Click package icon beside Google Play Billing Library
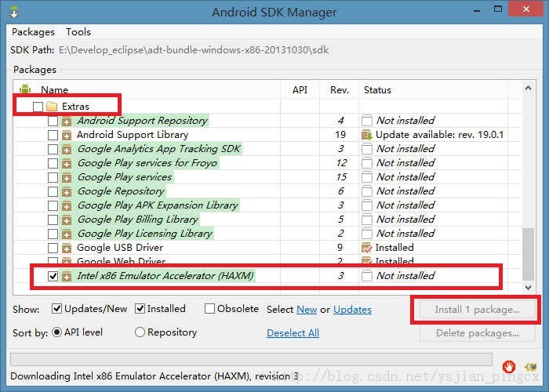This screenshot has width=549, height=392. tap(66, 220)
